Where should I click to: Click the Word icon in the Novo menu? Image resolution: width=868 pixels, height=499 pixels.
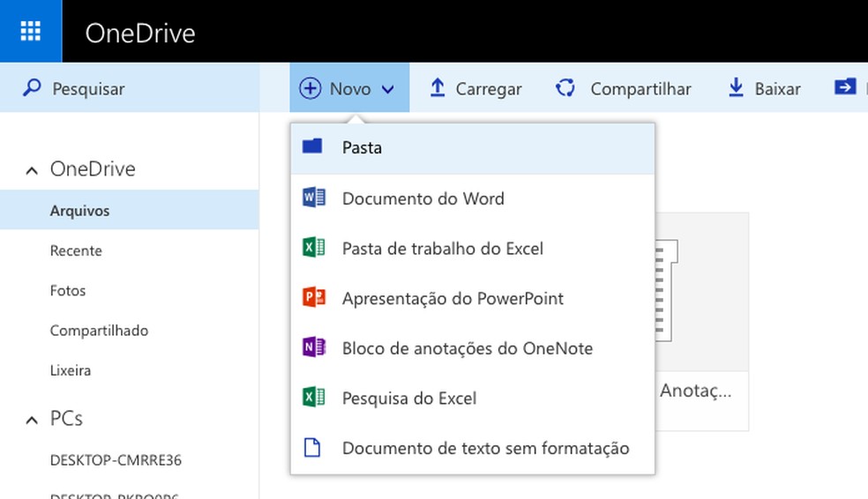[x=313, y=198]
